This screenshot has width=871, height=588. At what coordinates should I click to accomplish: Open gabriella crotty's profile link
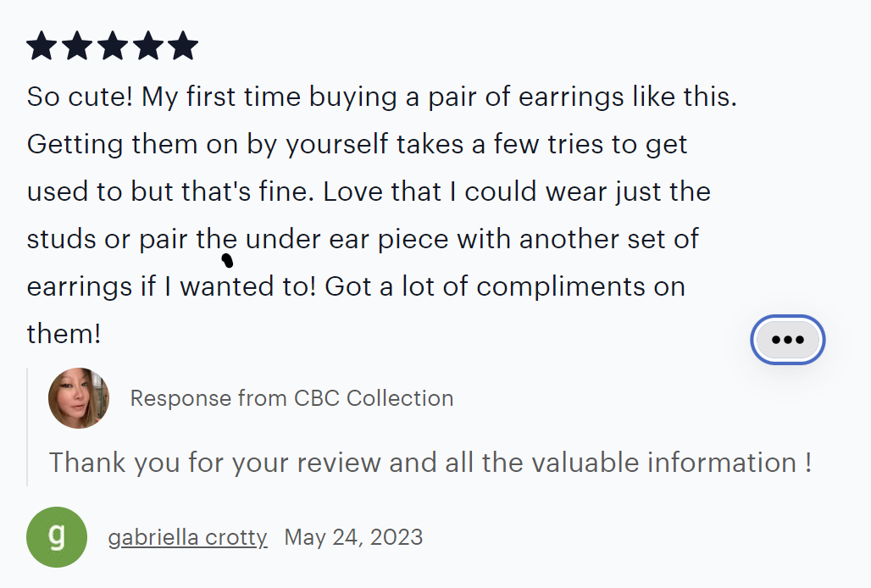point(188,537)
